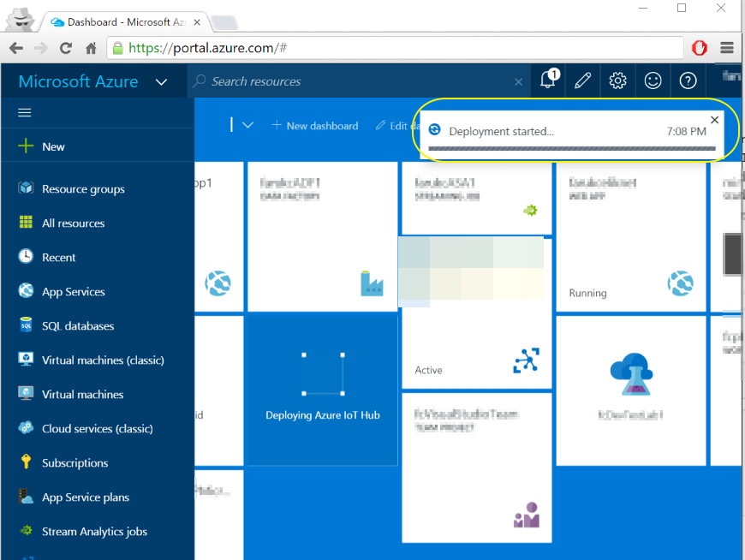Click the team project people icon
This screenshot has width=745, height=560.
(x=527, y=515)
